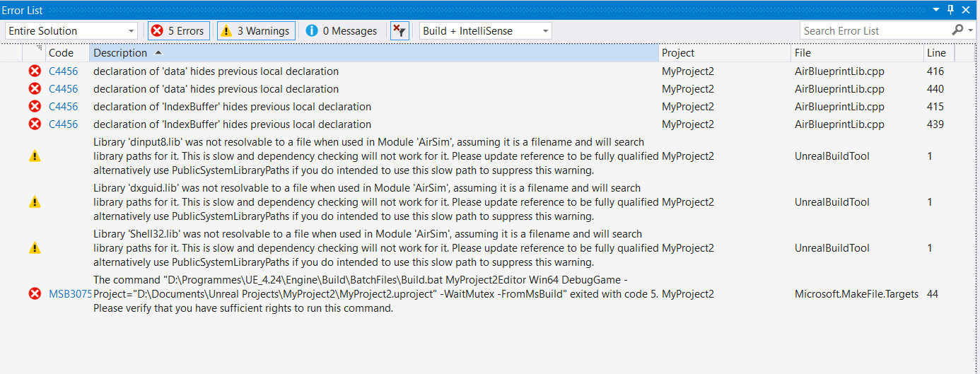The image size is (980, 374).
Task: Sort by the Code column header
Action: (67, 53)
